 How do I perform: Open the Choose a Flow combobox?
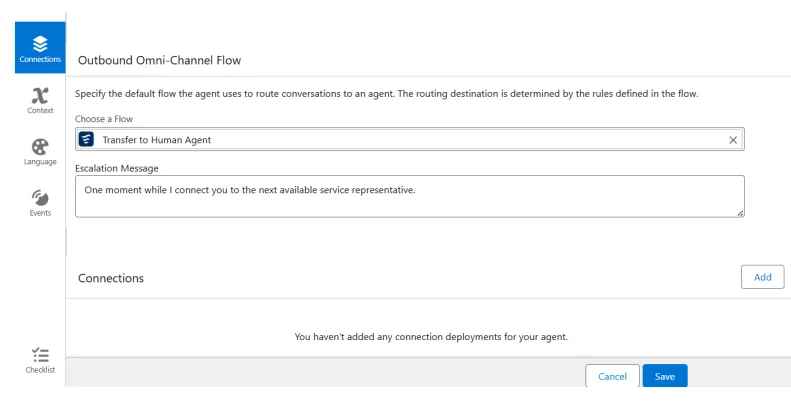410,140
